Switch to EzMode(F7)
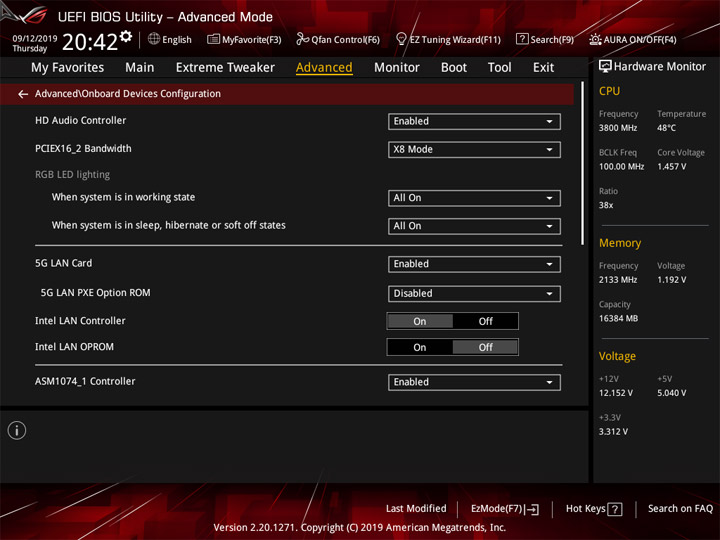This screenshot has height=540, width=720. 505,509
